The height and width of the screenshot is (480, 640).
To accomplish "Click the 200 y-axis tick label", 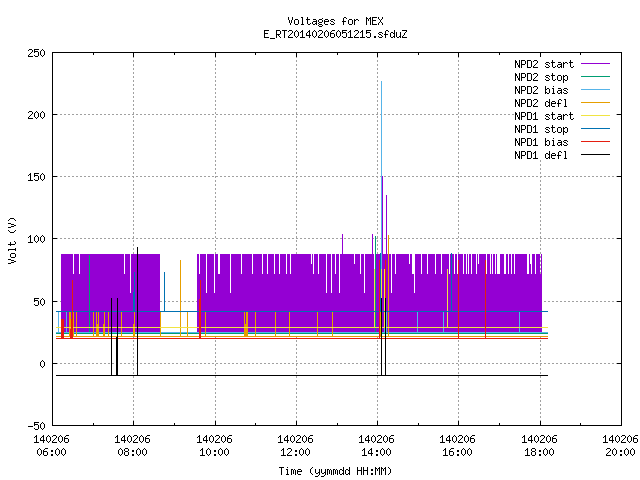I will [x=36, y=115].
